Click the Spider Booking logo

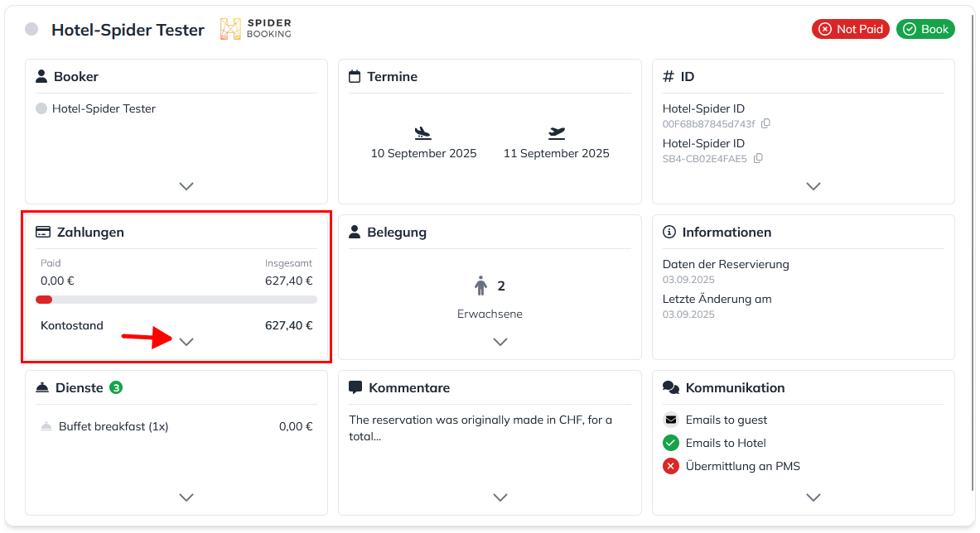255,29
